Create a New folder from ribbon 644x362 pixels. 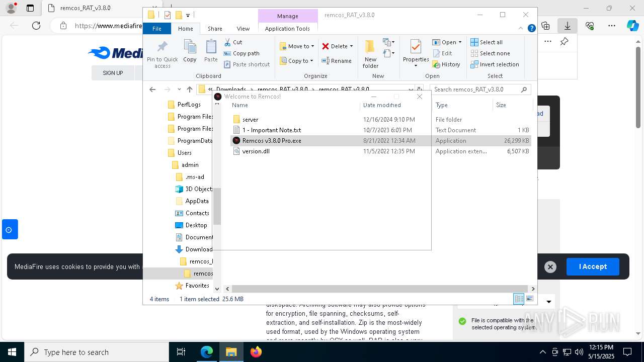point(370,54)
